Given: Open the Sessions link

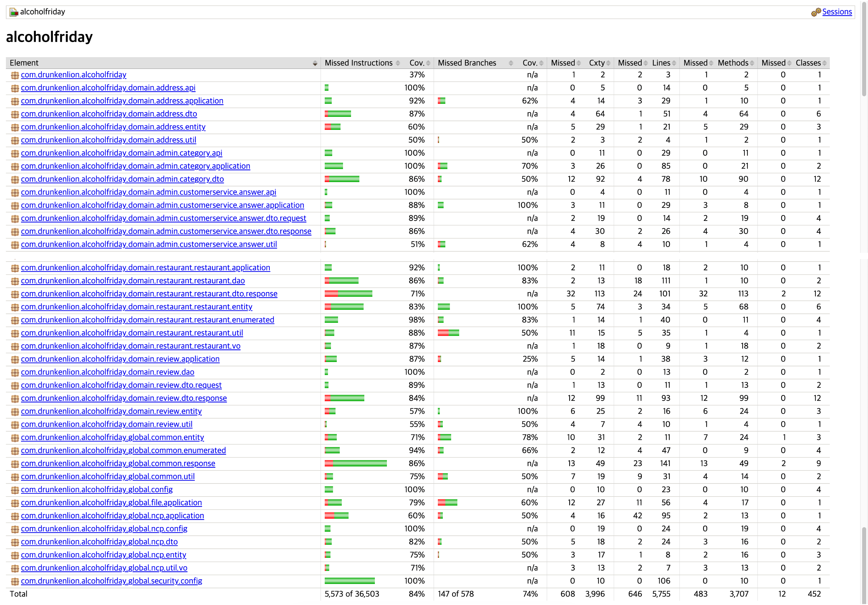Looking at the screenshot, I should (837, 12).
